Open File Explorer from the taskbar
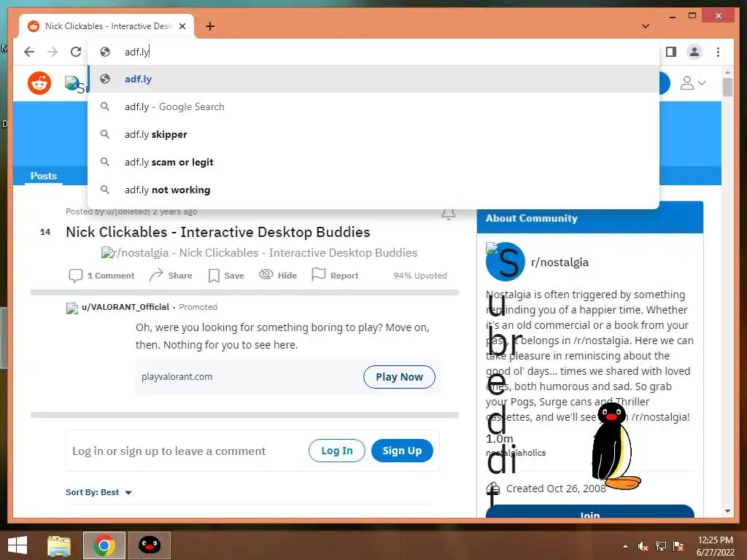This screenshot has width=747, height=560. [59, 545]
